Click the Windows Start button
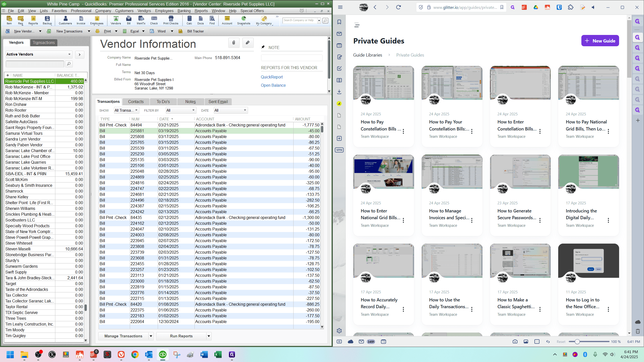 pyautogui.click(x=10, y=354)
